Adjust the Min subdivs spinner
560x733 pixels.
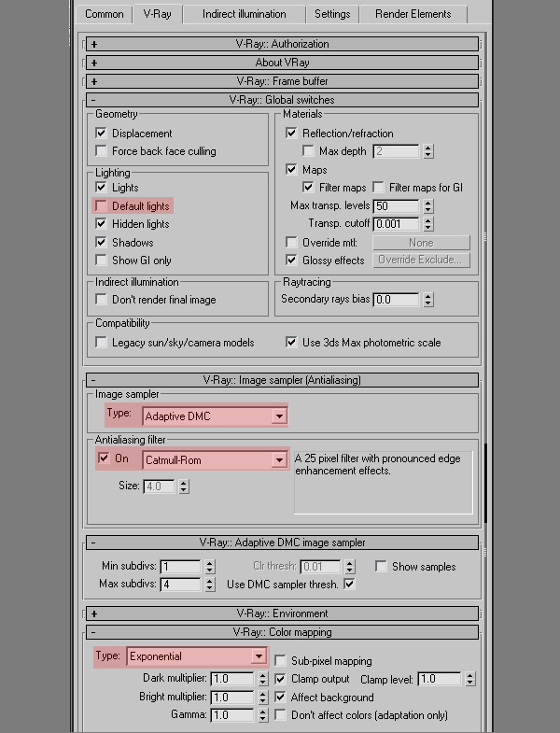coord(210,567)
